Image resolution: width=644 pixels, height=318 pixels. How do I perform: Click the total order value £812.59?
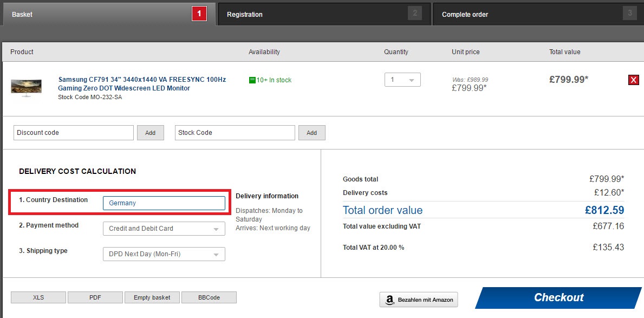point(604,210)
